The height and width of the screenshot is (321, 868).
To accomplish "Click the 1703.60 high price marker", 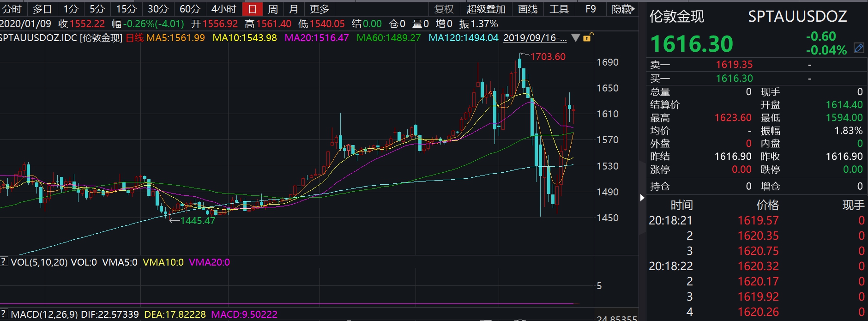I will pyautogui.click(x=548, y=57).
